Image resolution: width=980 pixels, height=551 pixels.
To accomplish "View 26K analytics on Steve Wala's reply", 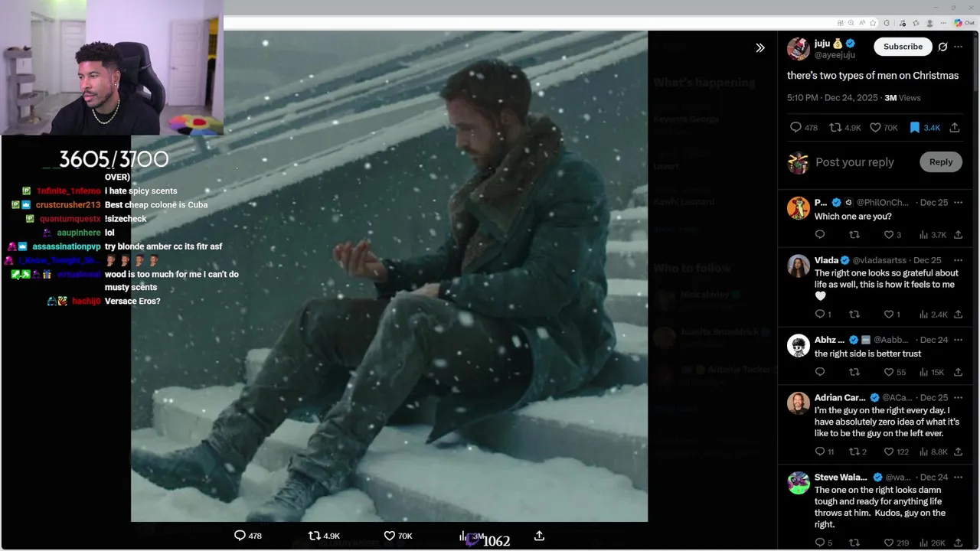I will (x=933, y=543).
